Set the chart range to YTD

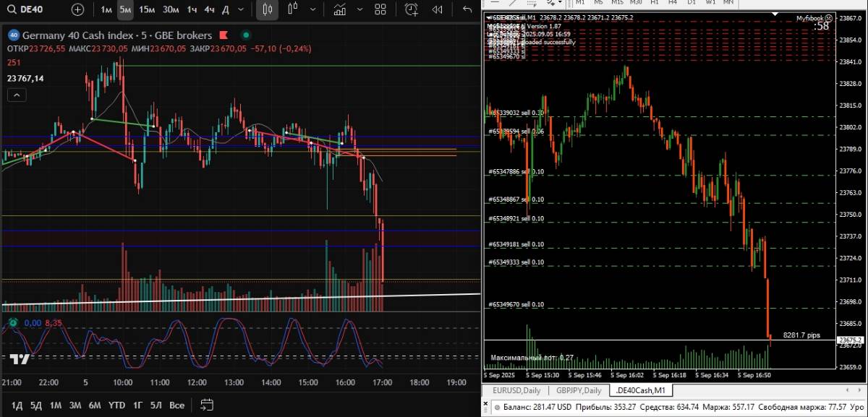(x=116, y=405)
